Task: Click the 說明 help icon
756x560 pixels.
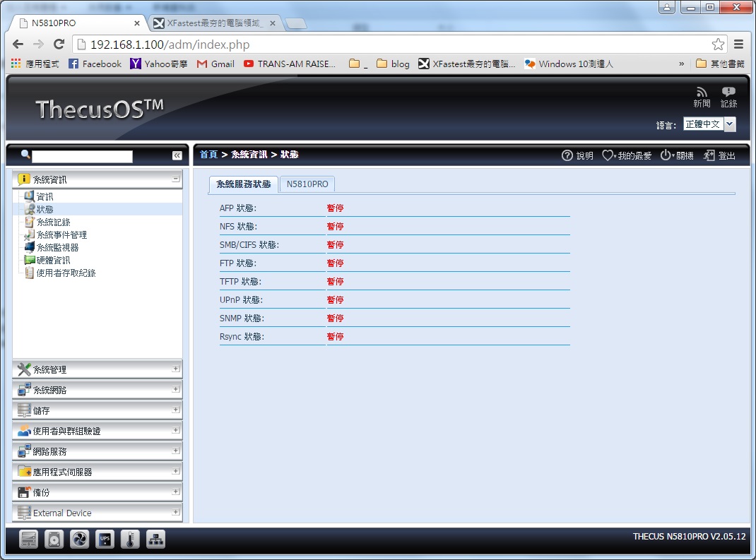Action: click(577, 155)
